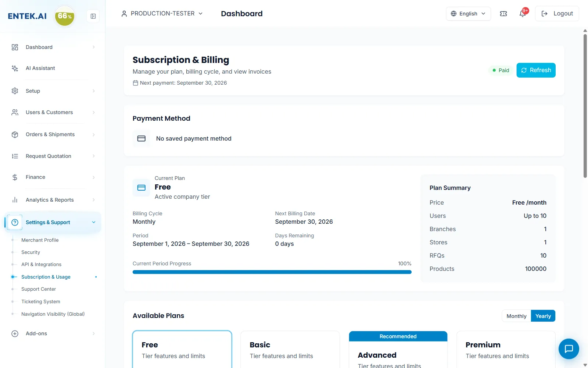The image size is (588, 368).
Task: Expand the Finance menu chevron
Action: pos(94,177)
